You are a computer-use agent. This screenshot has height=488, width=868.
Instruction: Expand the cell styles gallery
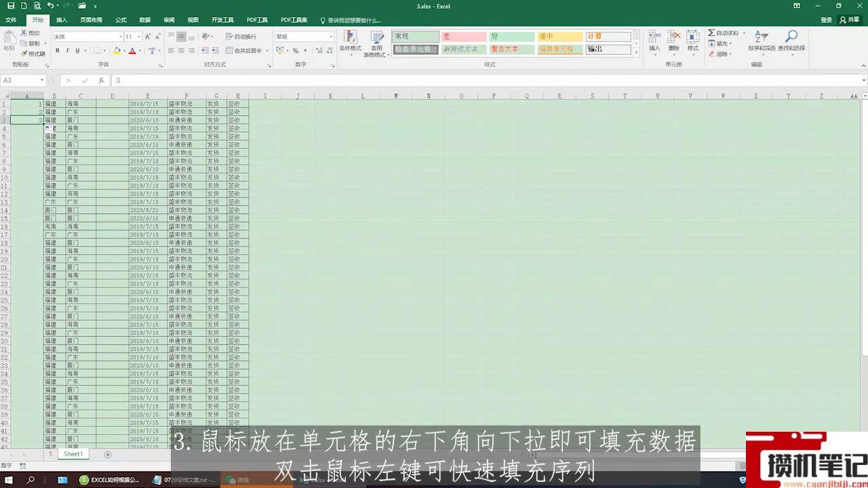(636, 52)
